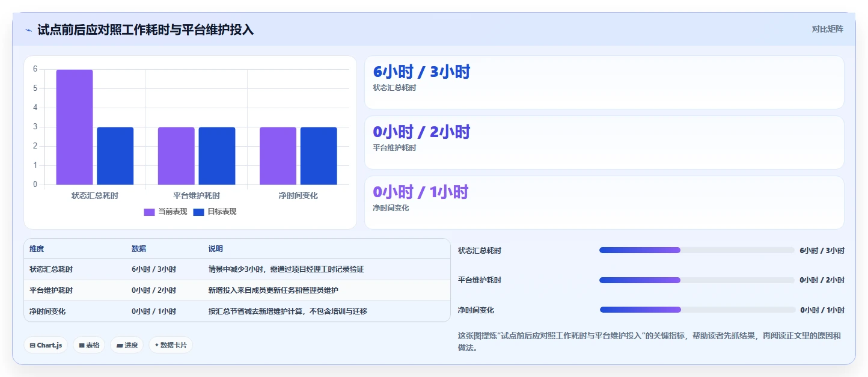Click the note 按汇总节省减去新增维护计算
The image size is (868, 377).
(x=288, y=311)
